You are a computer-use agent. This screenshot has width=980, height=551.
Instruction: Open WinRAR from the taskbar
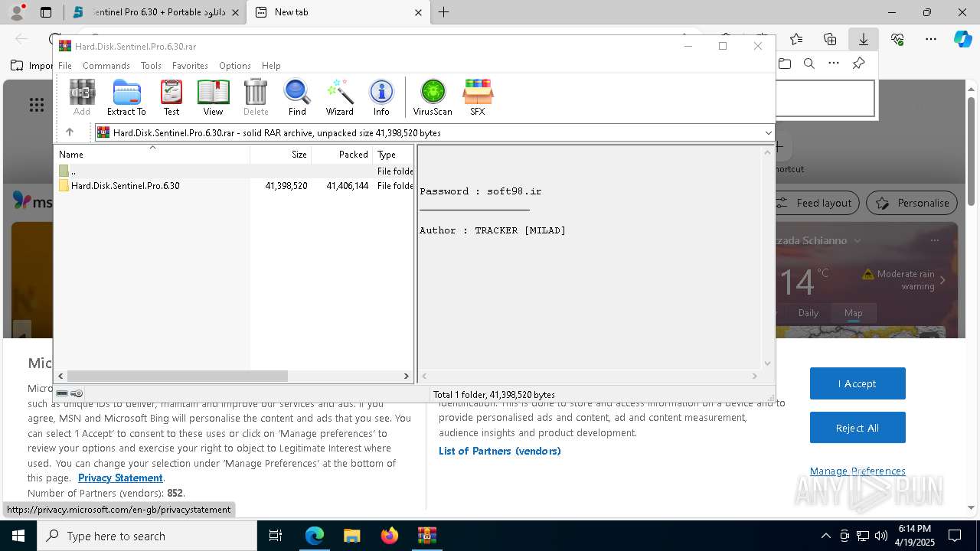pyautogui.click(x=427, y=536)
